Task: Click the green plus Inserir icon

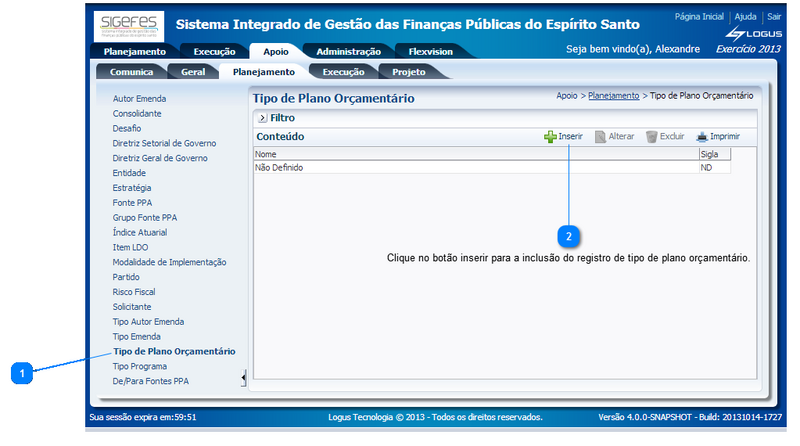Action: click(x=550, y=136)
